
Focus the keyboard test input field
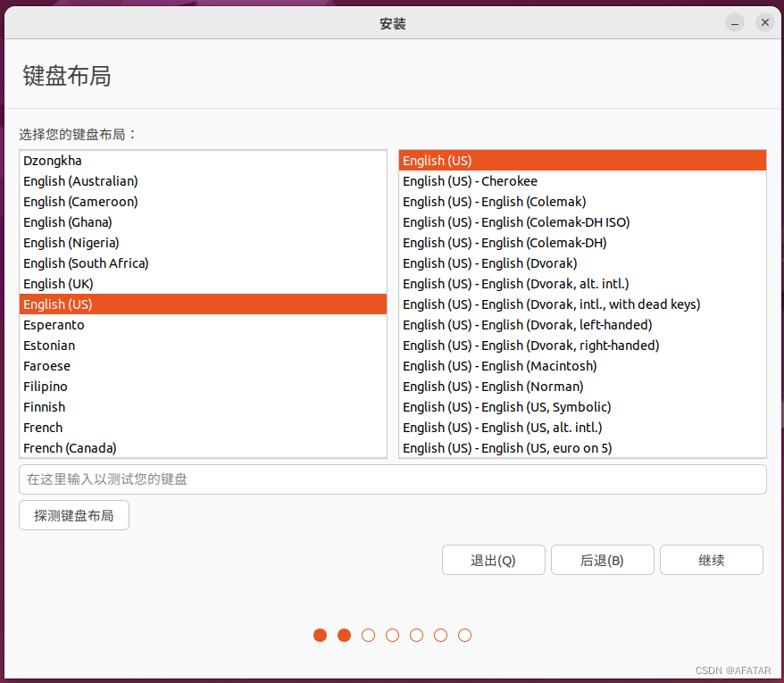393,479
